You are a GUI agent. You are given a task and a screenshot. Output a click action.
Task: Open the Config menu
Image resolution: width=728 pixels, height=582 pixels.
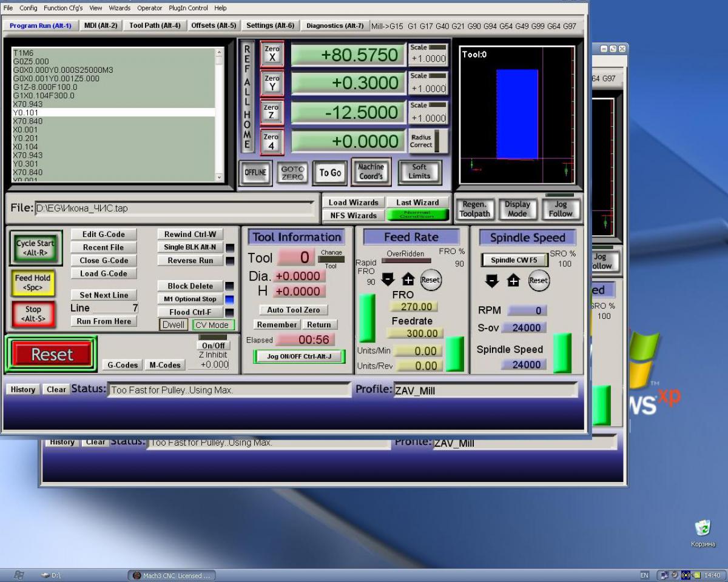click(28, 8)
